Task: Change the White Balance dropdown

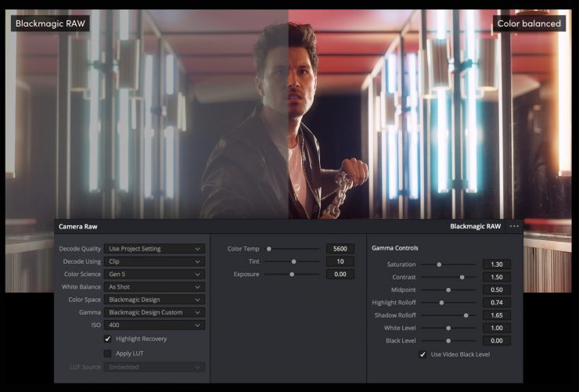Action: 155,287
